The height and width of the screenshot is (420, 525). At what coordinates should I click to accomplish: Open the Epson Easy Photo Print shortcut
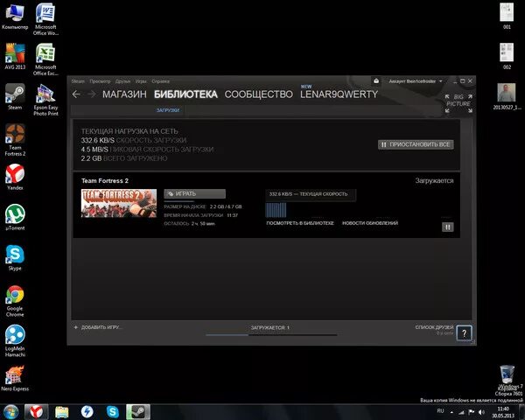[x=45, y=100]
